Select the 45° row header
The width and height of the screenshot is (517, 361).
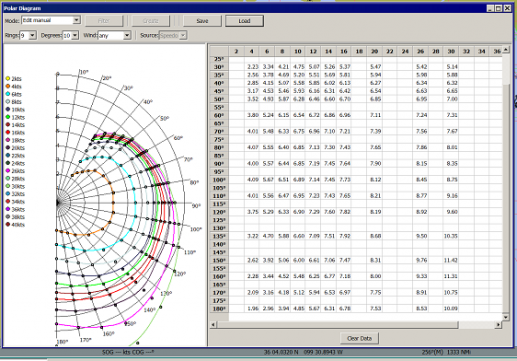click(x=219, y=91)
